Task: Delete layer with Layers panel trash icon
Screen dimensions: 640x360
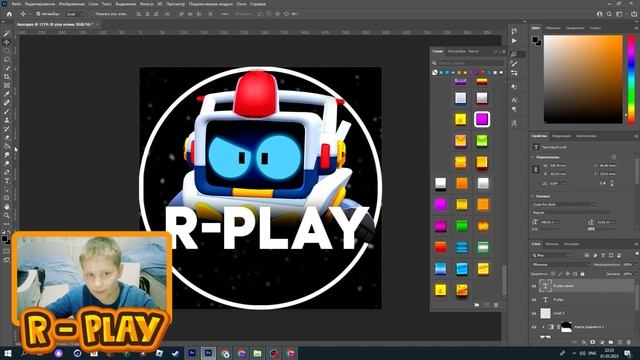Action: (629, 342)
